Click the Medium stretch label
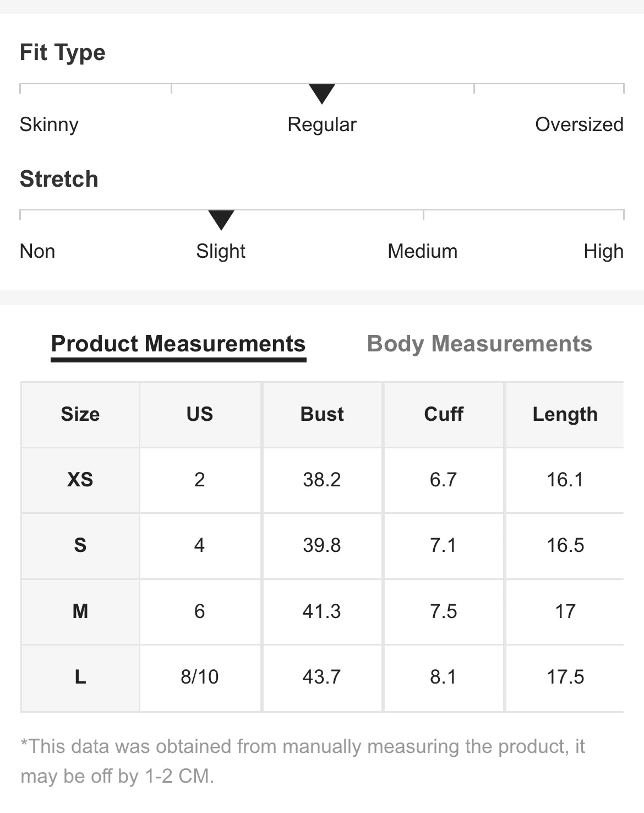Viewport: 644px width, 813px height. coord(422,251)
